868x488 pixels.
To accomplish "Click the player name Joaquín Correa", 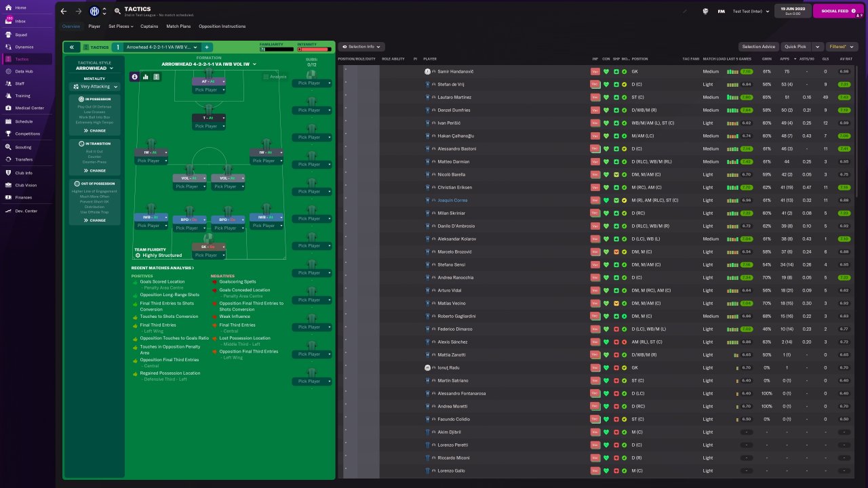I will point(452,201).
